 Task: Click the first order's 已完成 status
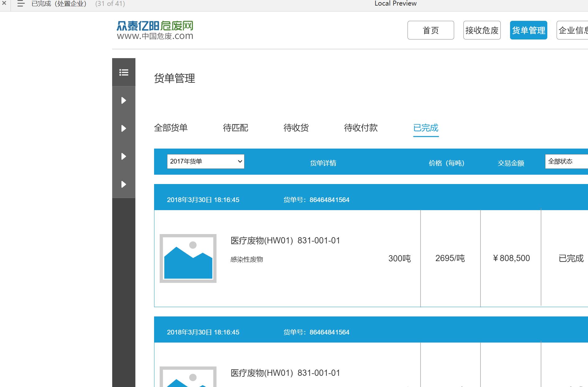point(571,258)
